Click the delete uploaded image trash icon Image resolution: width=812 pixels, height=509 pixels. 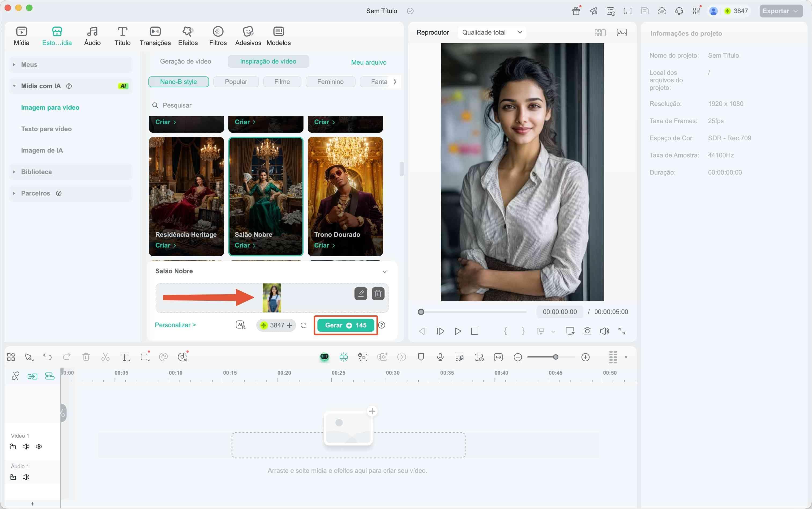[x=378, y=294]
